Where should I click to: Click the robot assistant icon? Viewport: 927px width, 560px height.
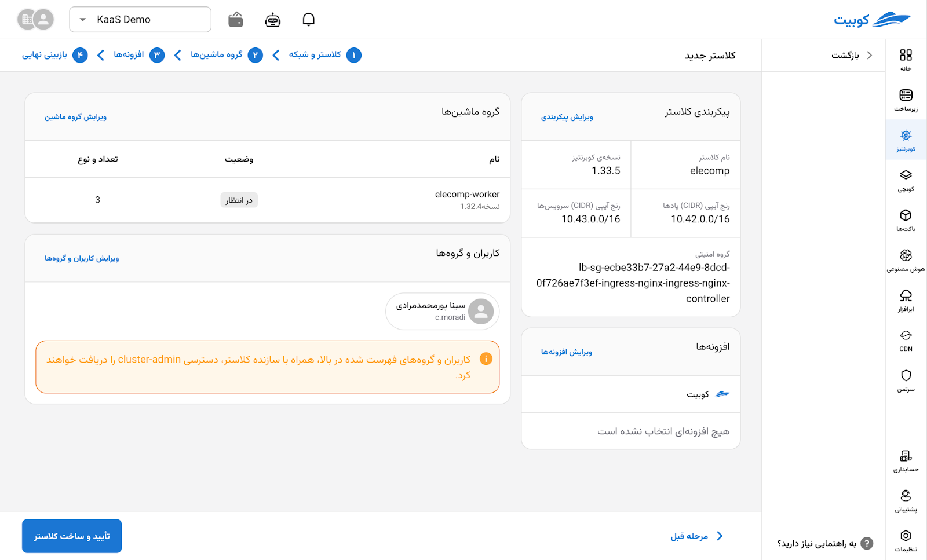pos(272,20)
